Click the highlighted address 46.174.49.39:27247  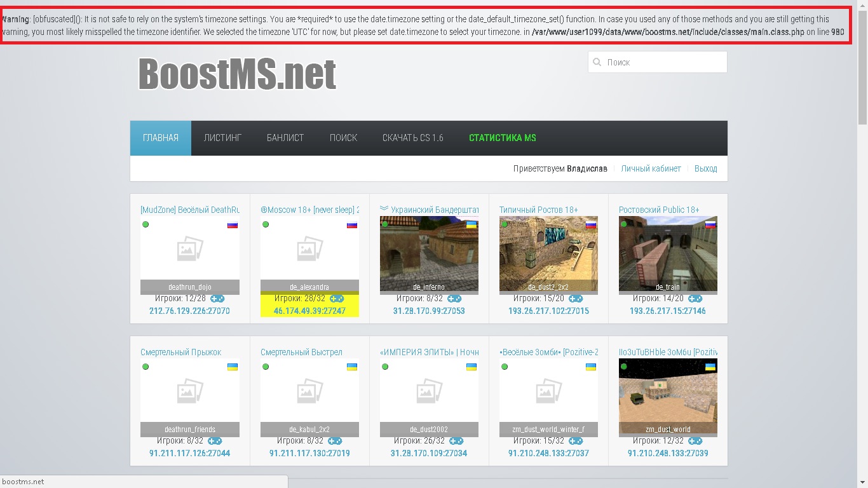(x=309, y=311)
